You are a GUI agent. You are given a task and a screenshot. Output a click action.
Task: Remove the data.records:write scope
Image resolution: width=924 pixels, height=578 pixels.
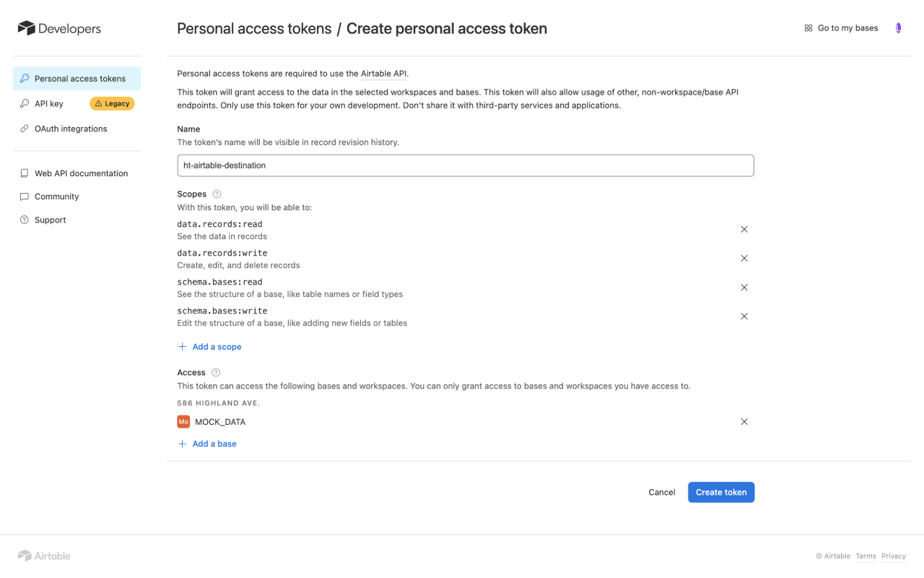pyautogui.click(x=744, y=258)
